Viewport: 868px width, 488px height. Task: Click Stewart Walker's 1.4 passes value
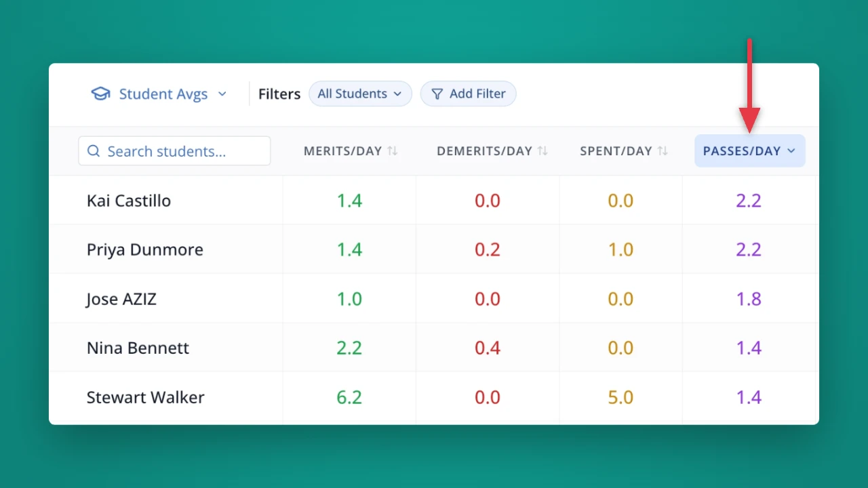(x=749, y=397)
